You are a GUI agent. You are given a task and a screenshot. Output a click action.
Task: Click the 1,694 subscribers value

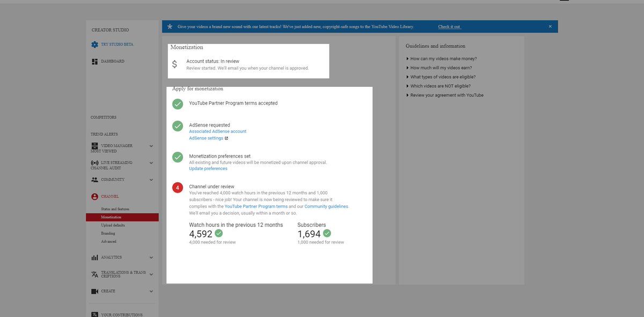[x=309, y=234]
